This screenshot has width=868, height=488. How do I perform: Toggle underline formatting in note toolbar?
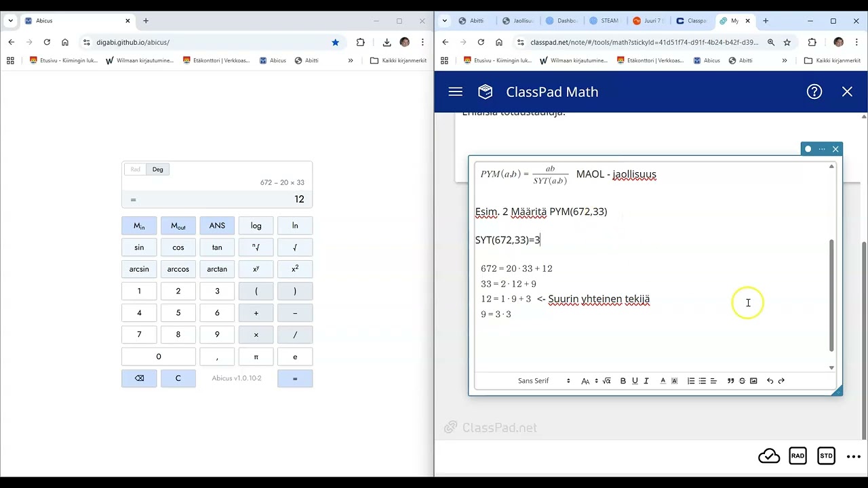pyautogui.click(x=635, y=381)
